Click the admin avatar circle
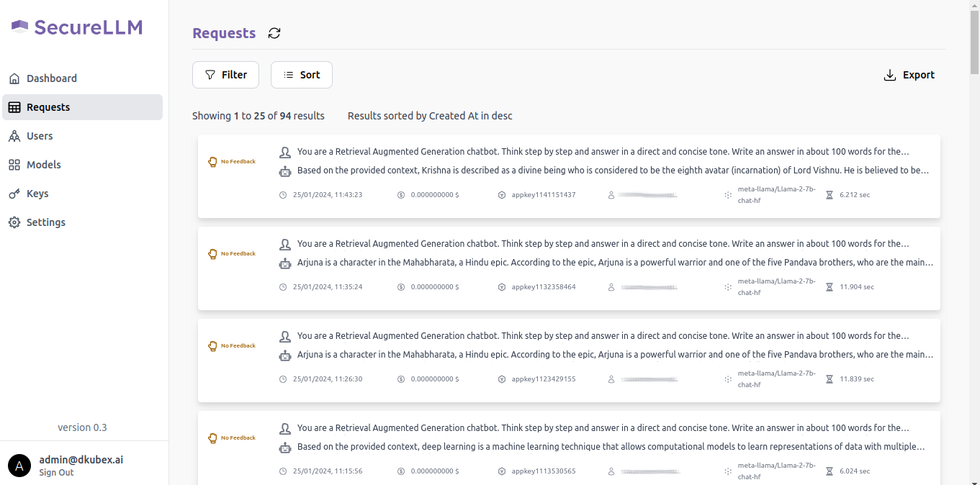Screen dimensions: 980x485 click(19, 466)
